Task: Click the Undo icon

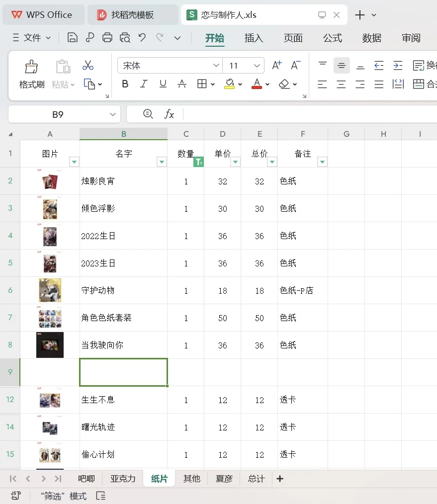Action: 142,37
